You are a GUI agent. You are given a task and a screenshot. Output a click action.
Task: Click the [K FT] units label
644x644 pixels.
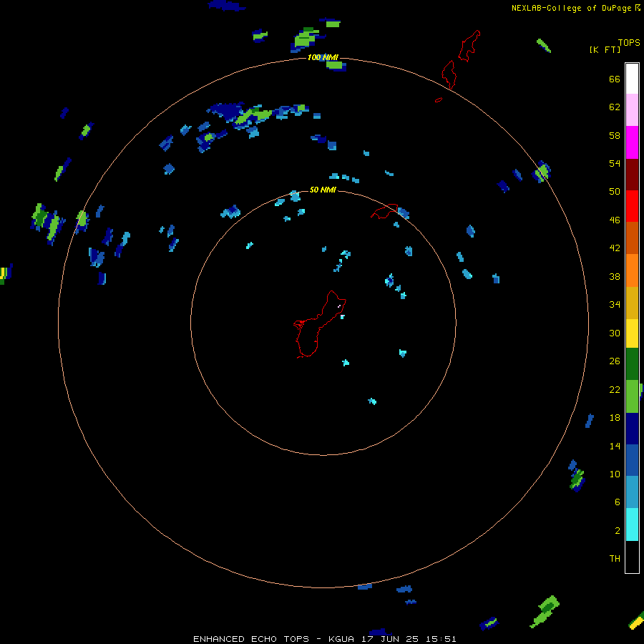point(605,49)
